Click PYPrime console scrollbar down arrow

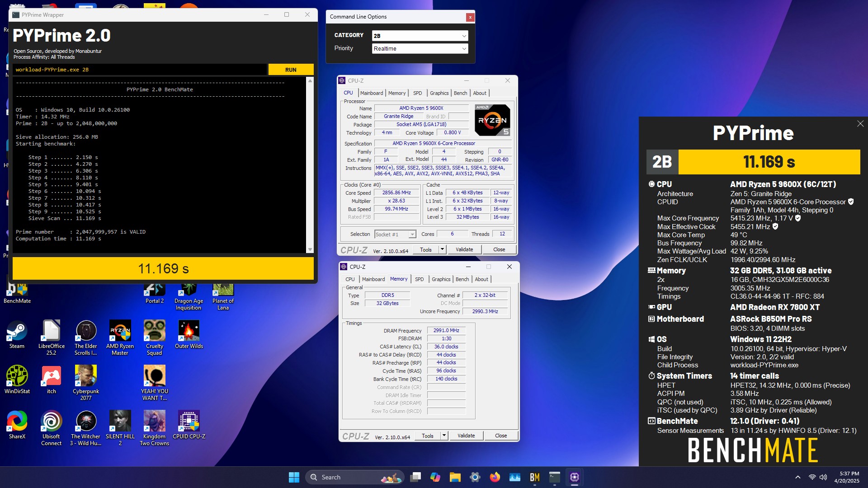coord(310,249)
